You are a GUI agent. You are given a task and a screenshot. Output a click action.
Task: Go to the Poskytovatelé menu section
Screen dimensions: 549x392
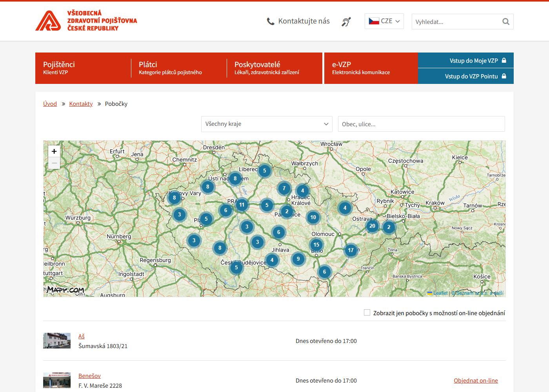pos(274,68)
